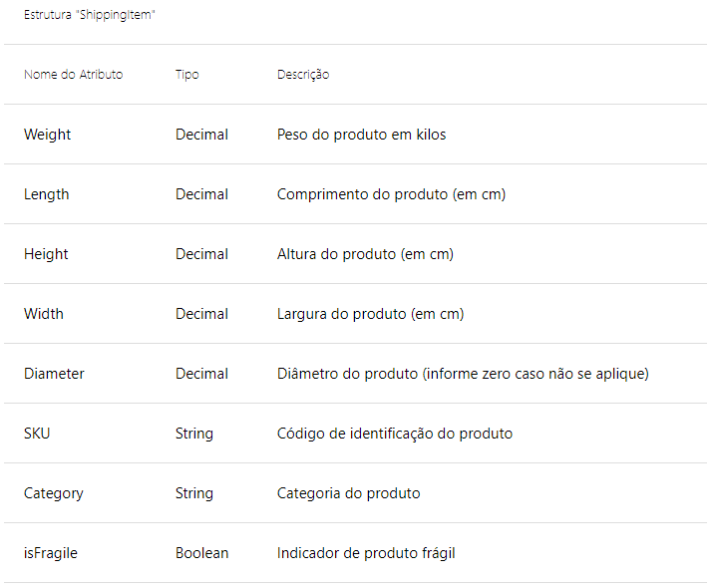Click the Boolean type of isFragile
The image size is (716, 588).
click(x=201, y=553)
